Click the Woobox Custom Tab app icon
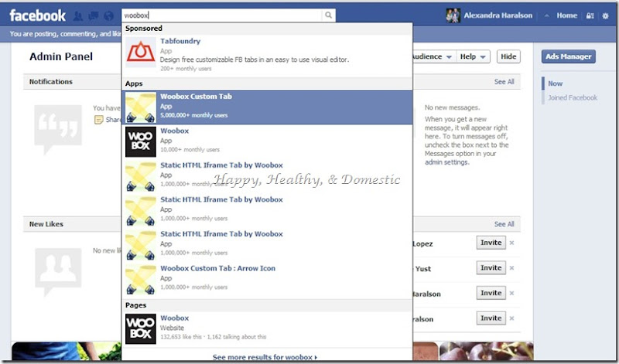The width and height of the screenshot is (619, 364). [x=141, y=107]
